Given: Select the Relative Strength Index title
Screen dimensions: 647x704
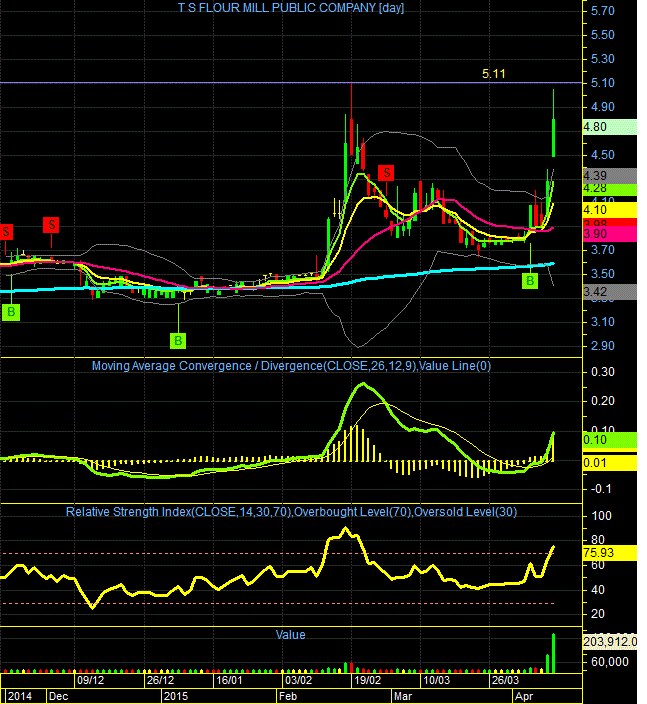Looking at the screenshot, I should click(291, 512).
